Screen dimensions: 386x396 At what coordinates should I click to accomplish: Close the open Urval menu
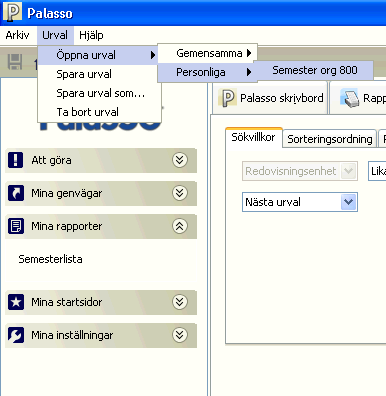pos(55,35)
